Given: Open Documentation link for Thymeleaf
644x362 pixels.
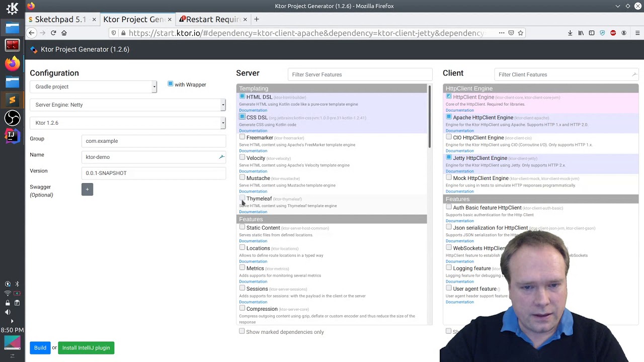Looking at the screenshot, I should 253,212.
